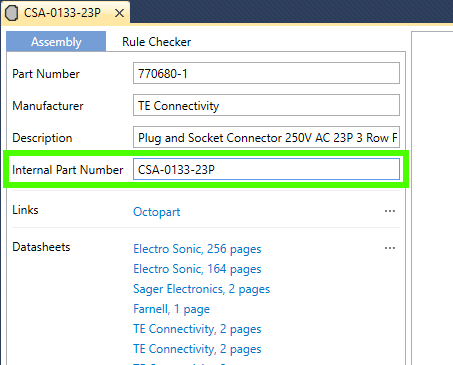453x365 pixels.
Task: Click the Internal Part Number label
Action: click(x=68, y=170)
